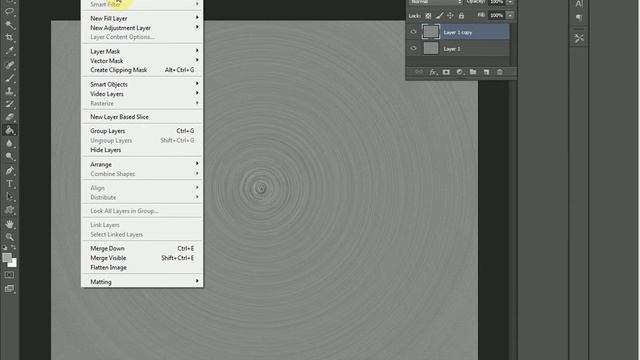Select the History Brush tool
Viewport: 640px width, 360px height.
coord(9,104)
